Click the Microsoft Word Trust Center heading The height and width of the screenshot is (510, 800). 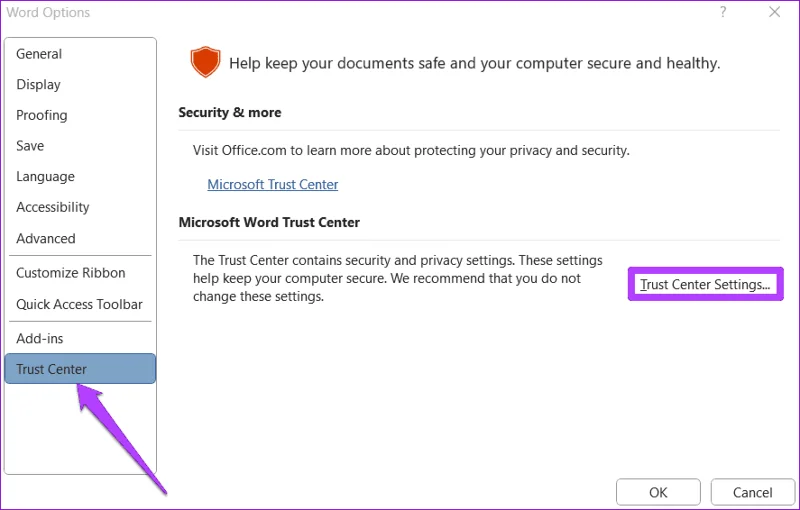[x=269, y=222]
